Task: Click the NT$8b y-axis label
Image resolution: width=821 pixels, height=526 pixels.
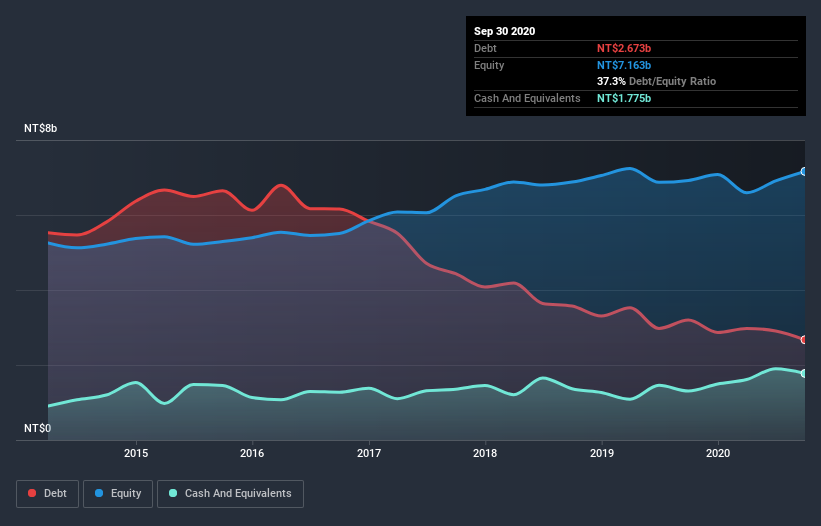Action: tap(40, 128)
